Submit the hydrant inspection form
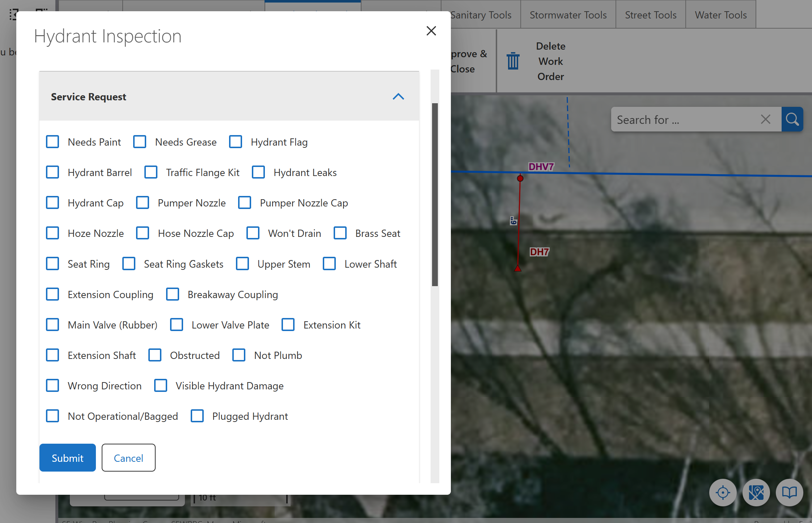The width and height of the screenshot is (812, 523). point(68,458)
